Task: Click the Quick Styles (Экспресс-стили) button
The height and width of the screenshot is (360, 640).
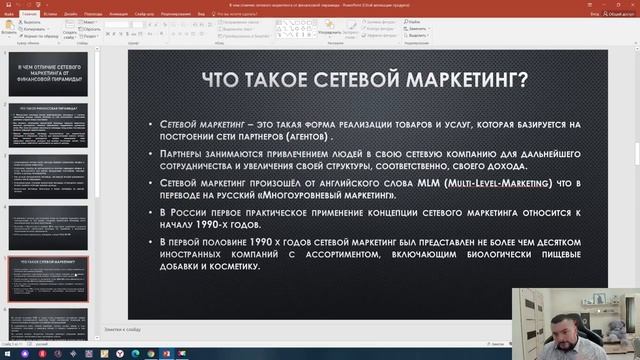Action: coord(351,28)
